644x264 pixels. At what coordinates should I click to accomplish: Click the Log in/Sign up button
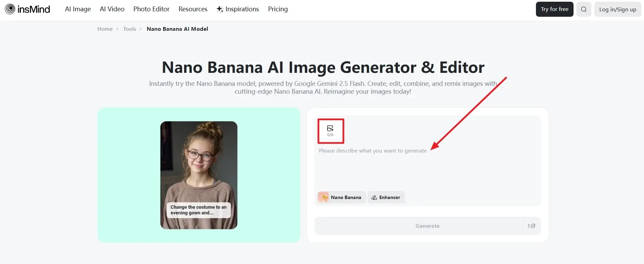pyautogui.click(x=617, y=9)
